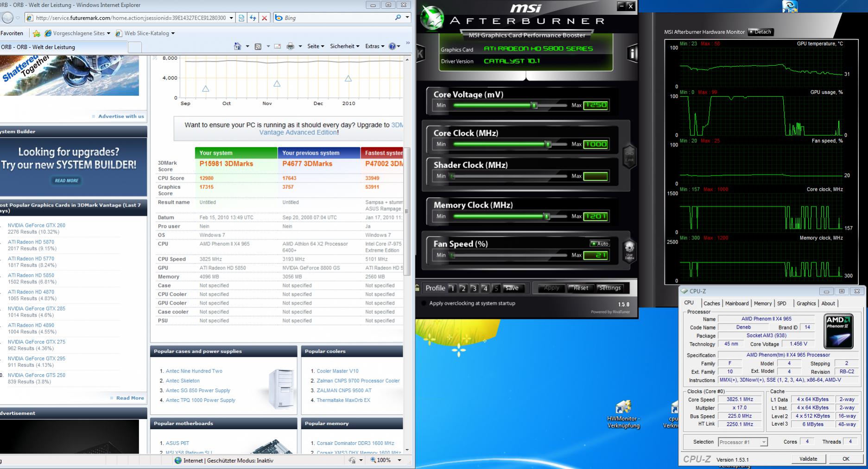Enable Apply overclocking at system startup
The height and width of the screenshot is (469, 868).
[424, 304]
